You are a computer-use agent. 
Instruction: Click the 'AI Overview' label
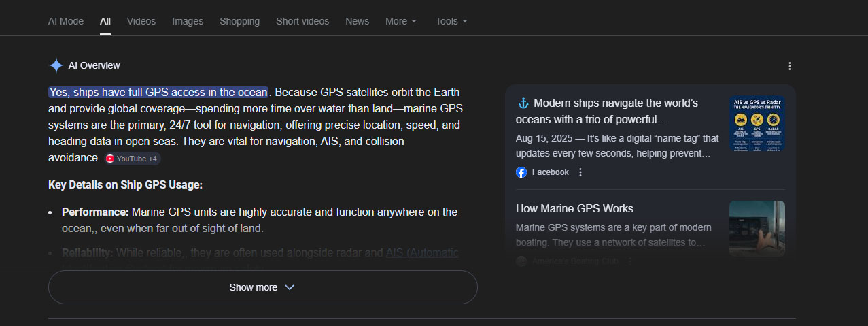94,65
